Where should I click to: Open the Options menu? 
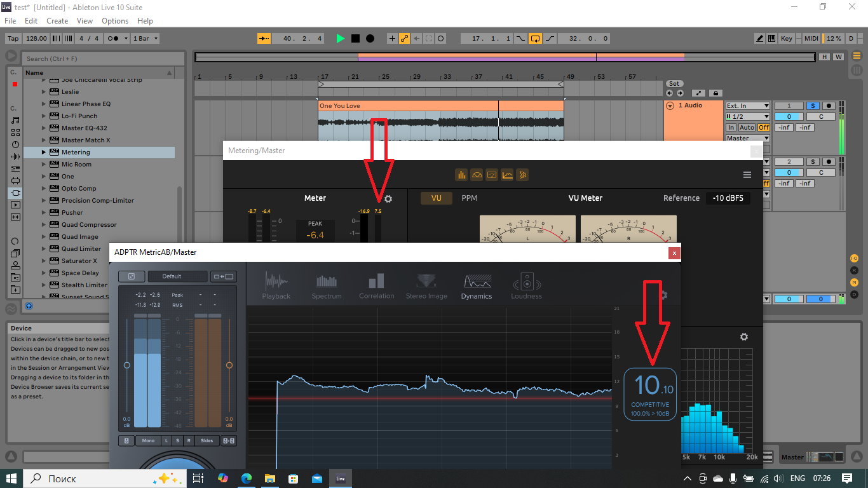[115, 21]
